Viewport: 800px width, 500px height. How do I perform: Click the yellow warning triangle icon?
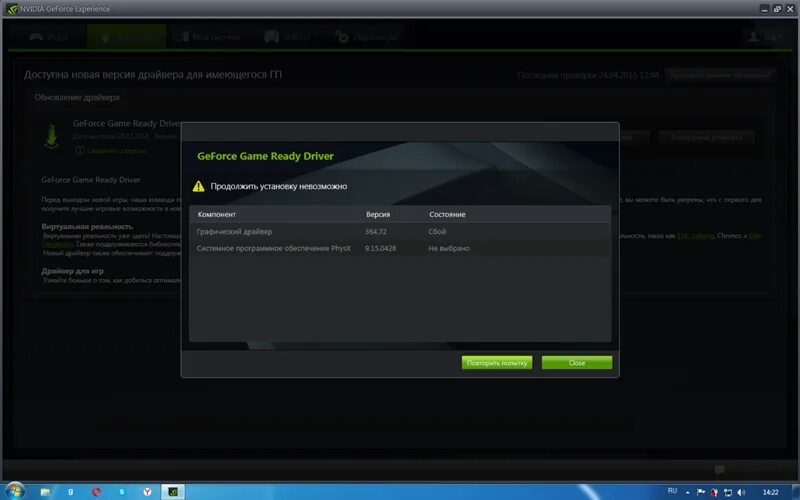coord(198,186)
